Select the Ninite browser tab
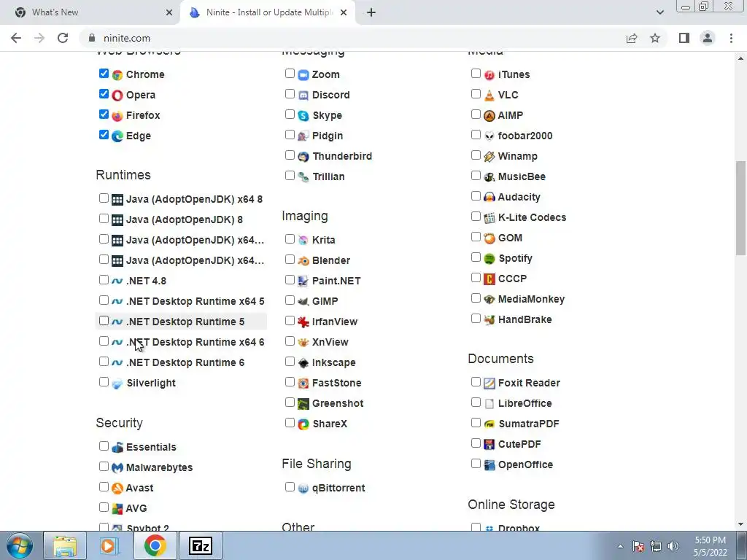This screenshot has width=747, height=560. coord(267,12)
